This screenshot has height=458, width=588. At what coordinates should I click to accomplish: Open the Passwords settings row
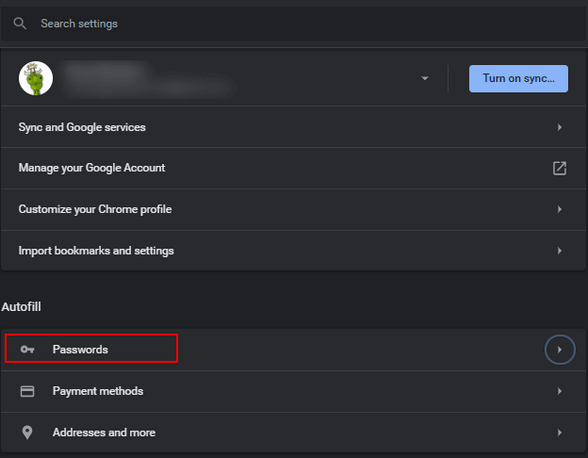293,350
